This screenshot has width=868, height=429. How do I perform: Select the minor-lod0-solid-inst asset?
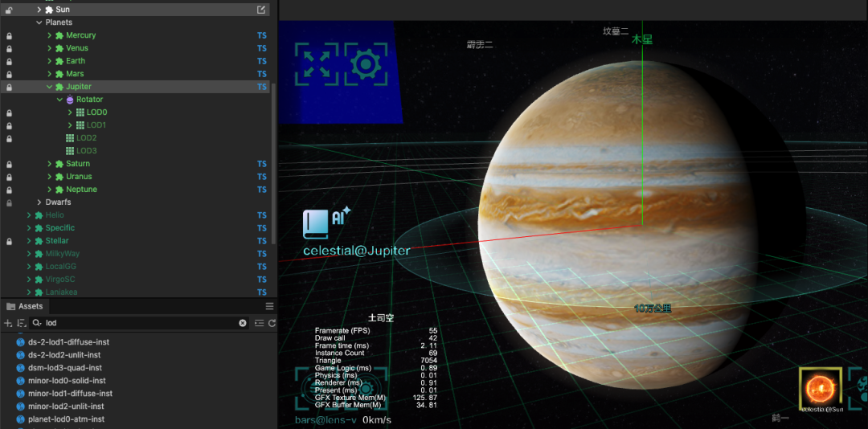(67, 381)
